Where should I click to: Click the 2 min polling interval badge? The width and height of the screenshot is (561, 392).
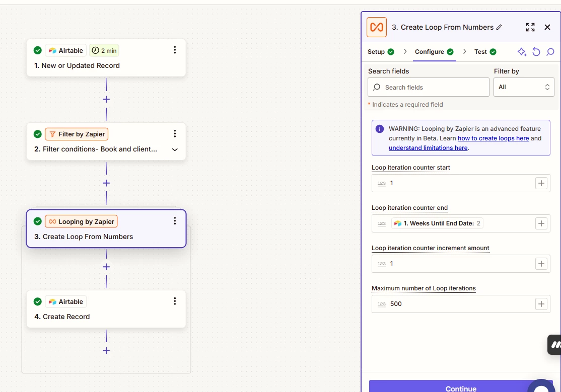[x=104, y=50]
